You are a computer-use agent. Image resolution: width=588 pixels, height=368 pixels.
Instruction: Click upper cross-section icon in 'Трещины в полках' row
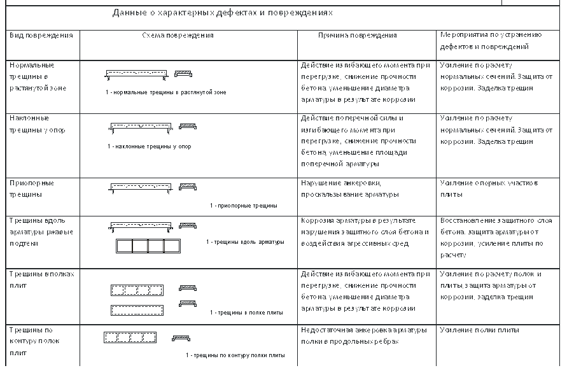188,288
